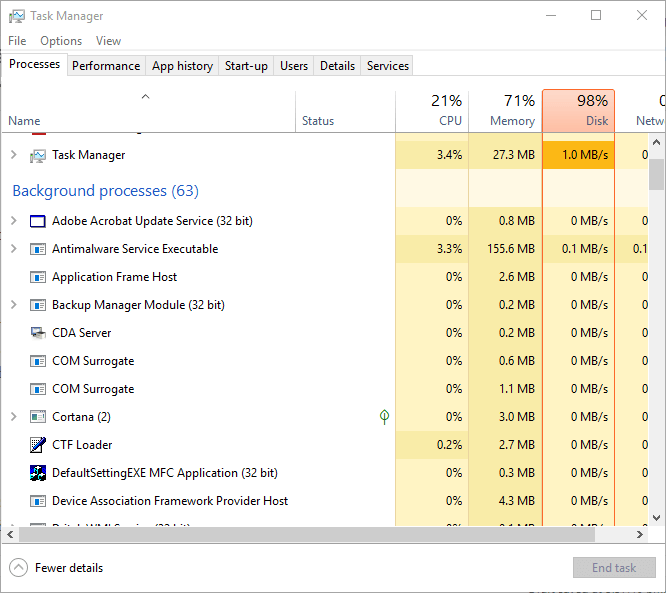Click the Task Manager process icon
Image resolution: width=666 pixels, height=593 pixels.
point(37,156)
